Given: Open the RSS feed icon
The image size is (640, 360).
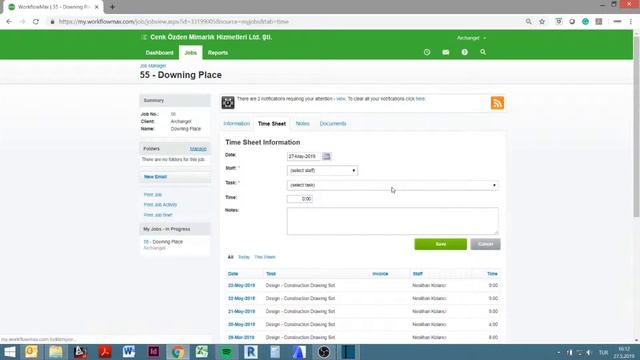Looking at the screenshot, I should [x=497, y=103].
